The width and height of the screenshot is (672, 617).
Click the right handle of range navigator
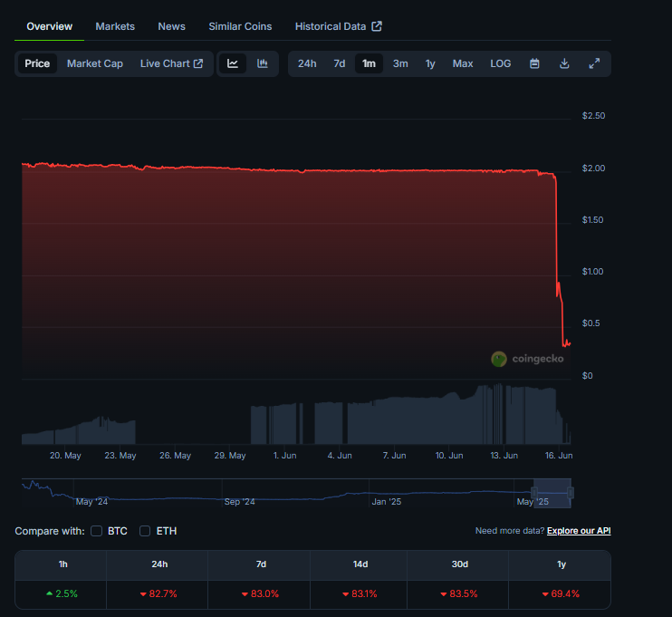571,492
